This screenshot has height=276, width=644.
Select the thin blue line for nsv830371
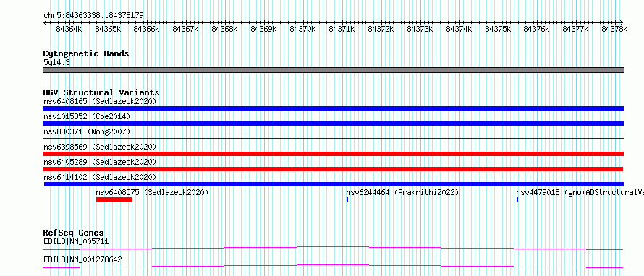coord(333,139)
